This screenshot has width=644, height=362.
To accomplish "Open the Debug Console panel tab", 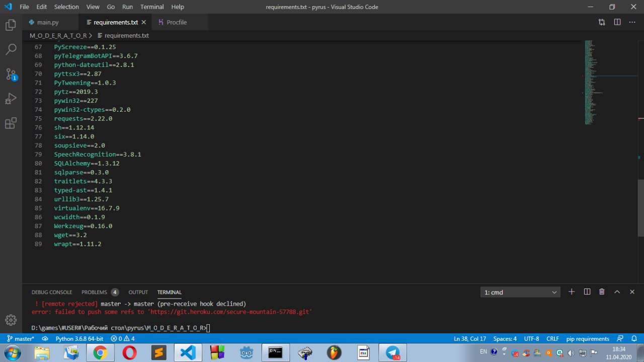I will (x=52, y=292).
